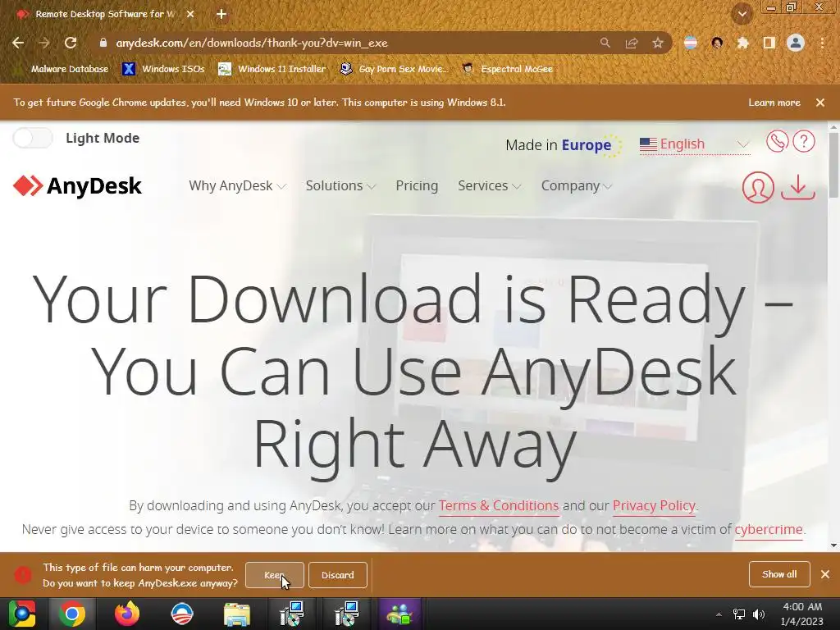Click the AnyDesk download arrow icon
Viewport: 840px width, 630px height.
tap(798, 187)
